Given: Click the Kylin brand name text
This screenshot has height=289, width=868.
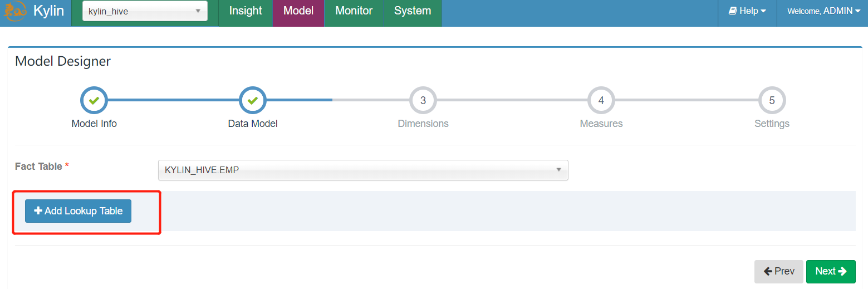Looking at the screenshot, I should point(48,11).
